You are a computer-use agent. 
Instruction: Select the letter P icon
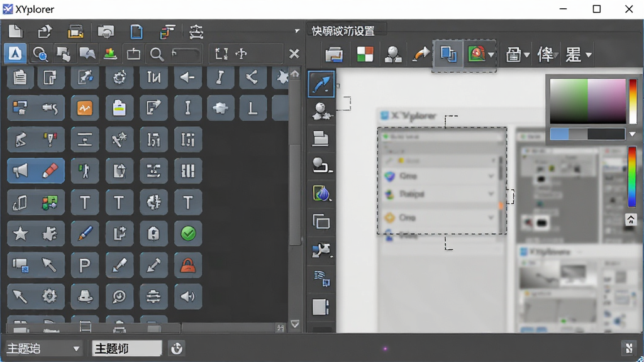[x=85, y=266]
